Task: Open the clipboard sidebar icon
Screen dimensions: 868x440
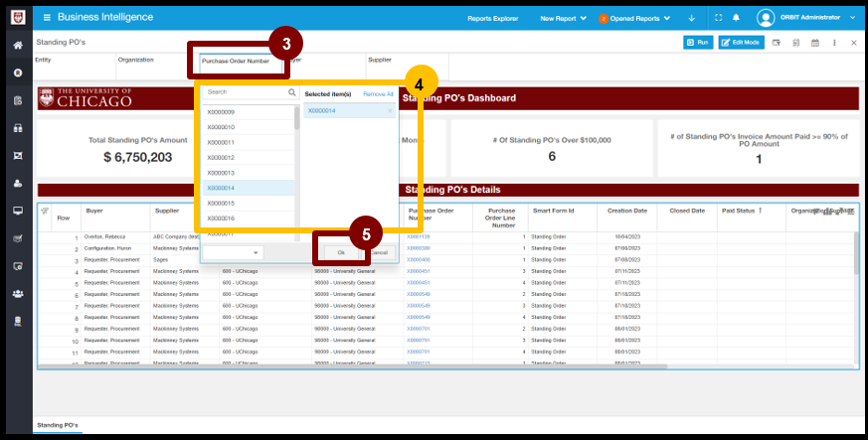Action: (18, 100)
